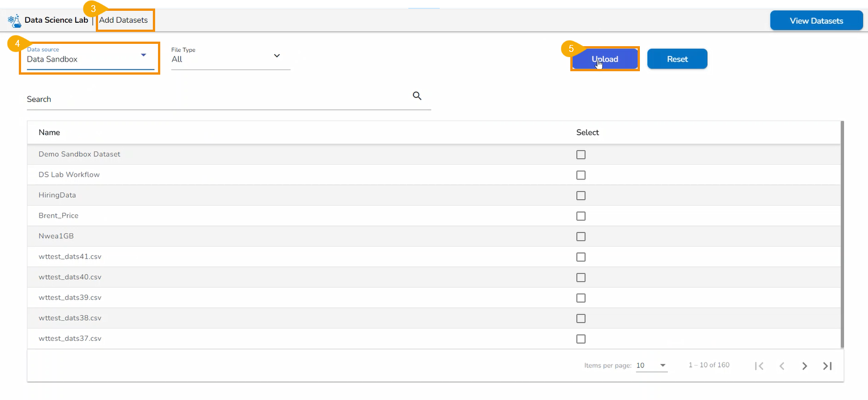868x400 pixels.
Task: Go to the first page of results
Action: (759, 366)
